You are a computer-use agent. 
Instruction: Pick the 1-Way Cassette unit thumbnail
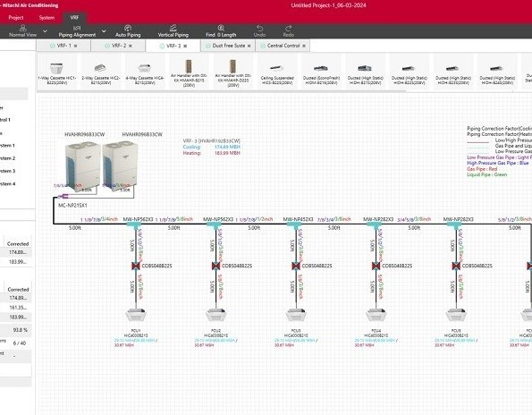point(56,72)
